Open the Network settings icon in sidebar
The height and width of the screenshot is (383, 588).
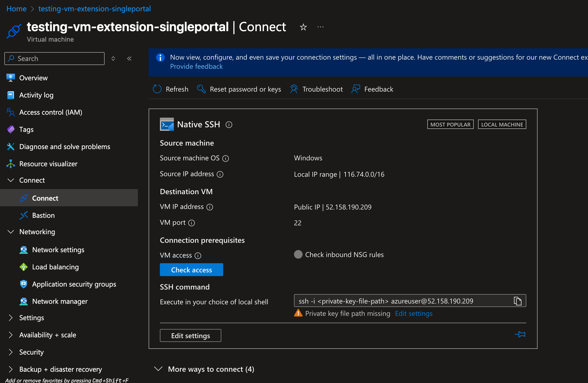click(x=24, y=250)
